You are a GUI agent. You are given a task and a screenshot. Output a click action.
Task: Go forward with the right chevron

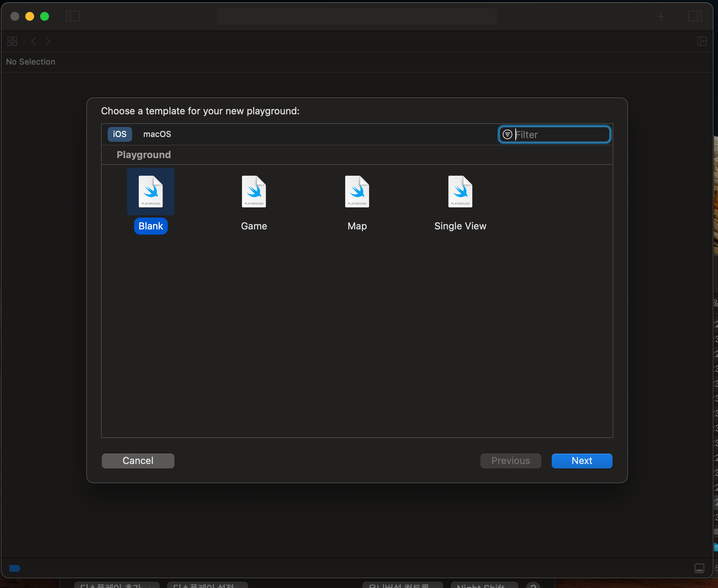point(48,41)
